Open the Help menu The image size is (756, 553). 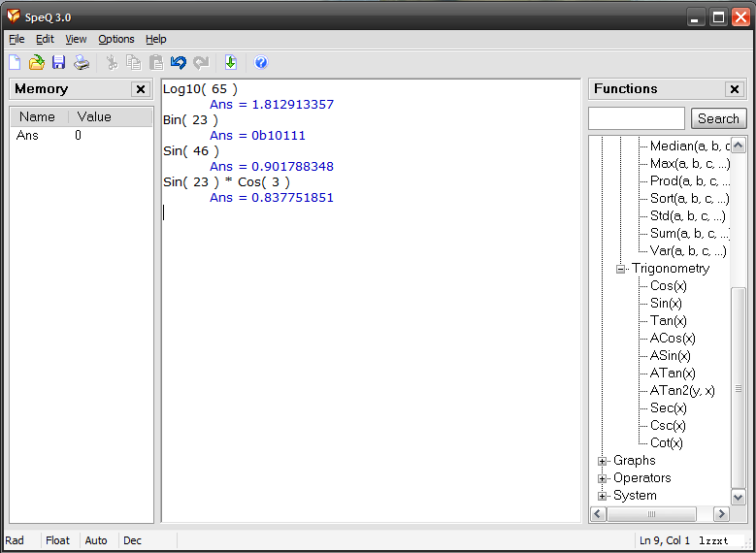click(155, 39)
